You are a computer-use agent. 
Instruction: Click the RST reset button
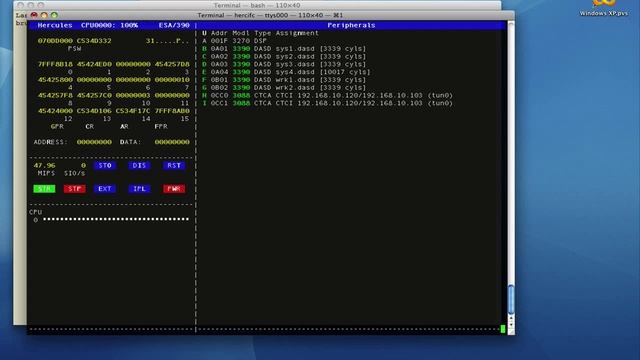(174, 165)
